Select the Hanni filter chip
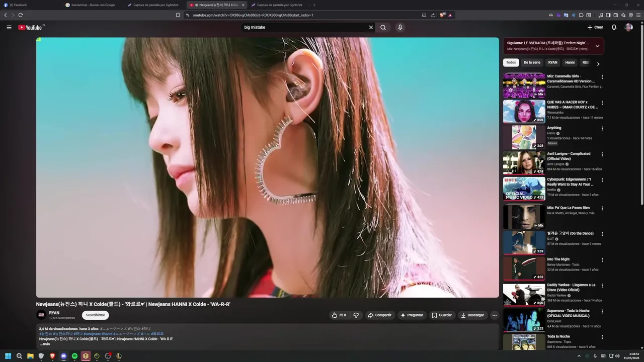Viewport: 644px width, 362px height. tap(570, 62)
